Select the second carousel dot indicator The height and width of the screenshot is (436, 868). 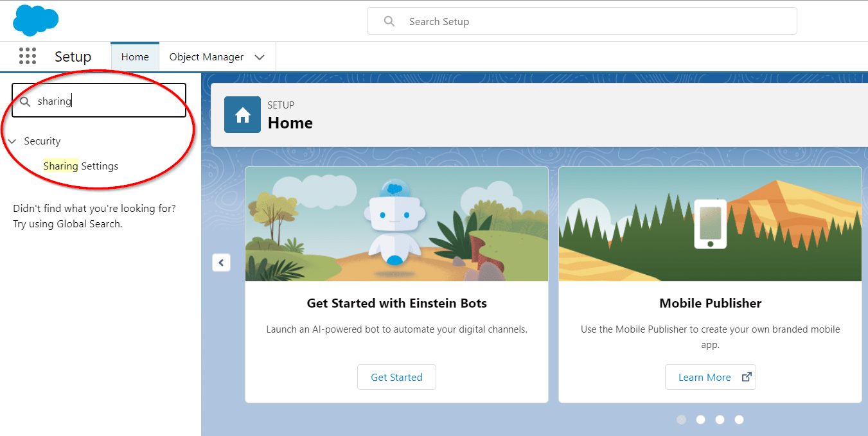point(700,419)
